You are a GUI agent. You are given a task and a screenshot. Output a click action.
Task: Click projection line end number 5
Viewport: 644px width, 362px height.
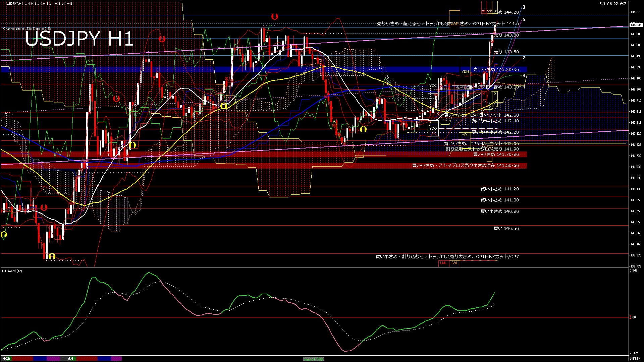point(524,19)
